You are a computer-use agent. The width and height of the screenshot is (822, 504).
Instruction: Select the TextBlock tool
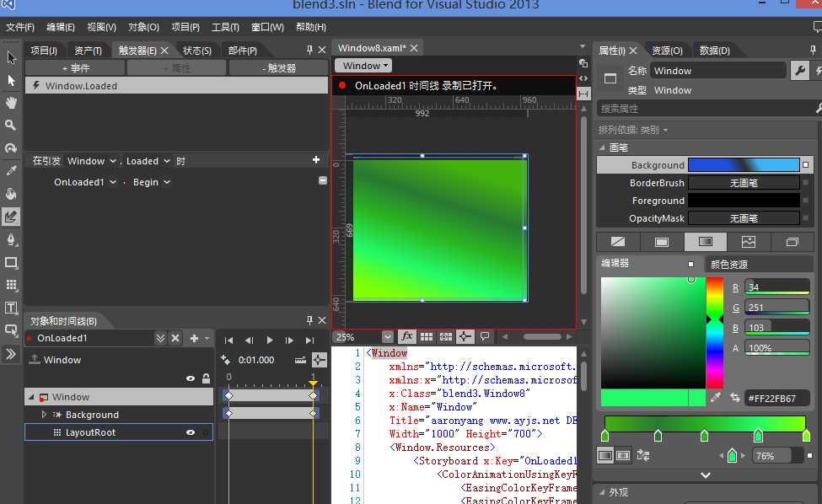click(11, 308)
